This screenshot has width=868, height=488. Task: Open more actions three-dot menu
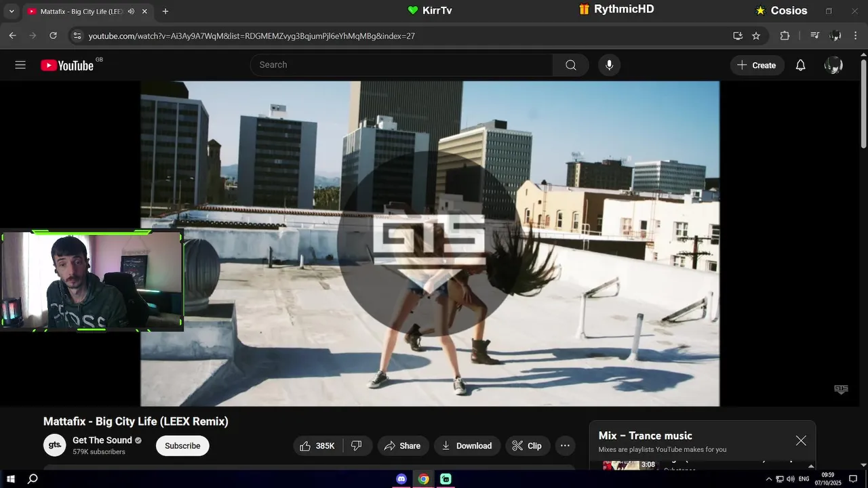coord(565,445)
